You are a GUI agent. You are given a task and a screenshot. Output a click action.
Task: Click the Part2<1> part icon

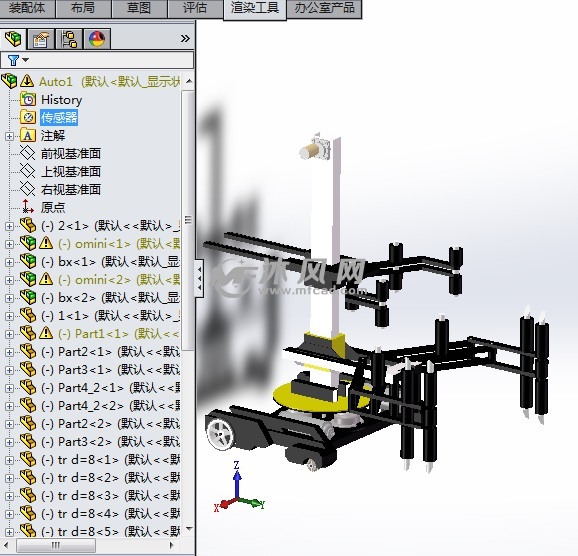pyautogui.click(x=28, y=352)
